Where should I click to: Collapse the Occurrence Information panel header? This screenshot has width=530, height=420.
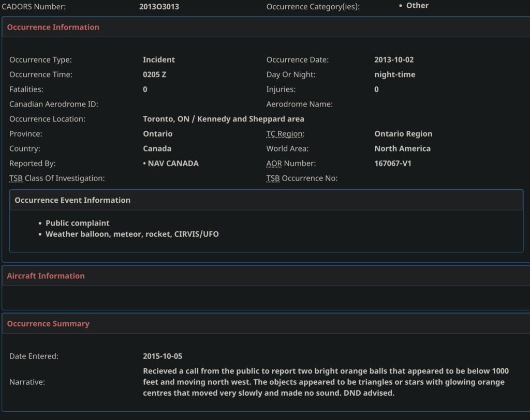(x=53, y=27)
